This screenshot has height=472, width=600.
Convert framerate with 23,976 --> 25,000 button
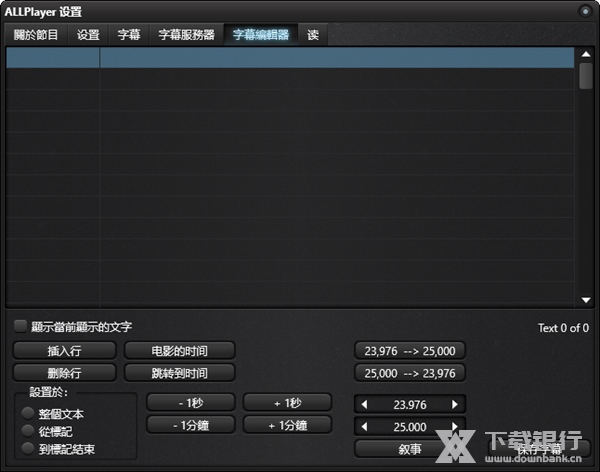pos(410,351)
